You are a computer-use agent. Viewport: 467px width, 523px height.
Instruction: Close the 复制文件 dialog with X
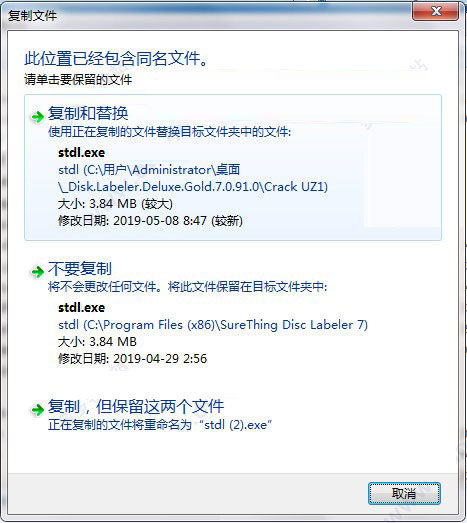pos(435,12)
